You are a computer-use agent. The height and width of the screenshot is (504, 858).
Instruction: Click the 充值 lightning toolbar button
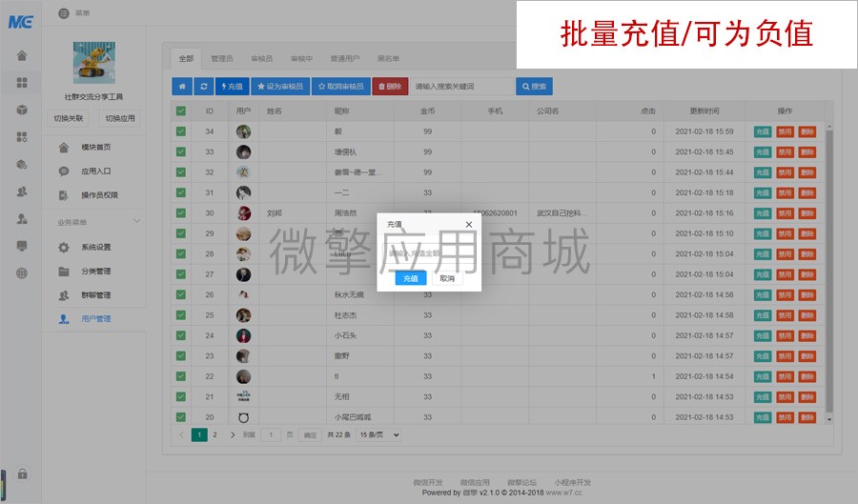click(233, 87)
